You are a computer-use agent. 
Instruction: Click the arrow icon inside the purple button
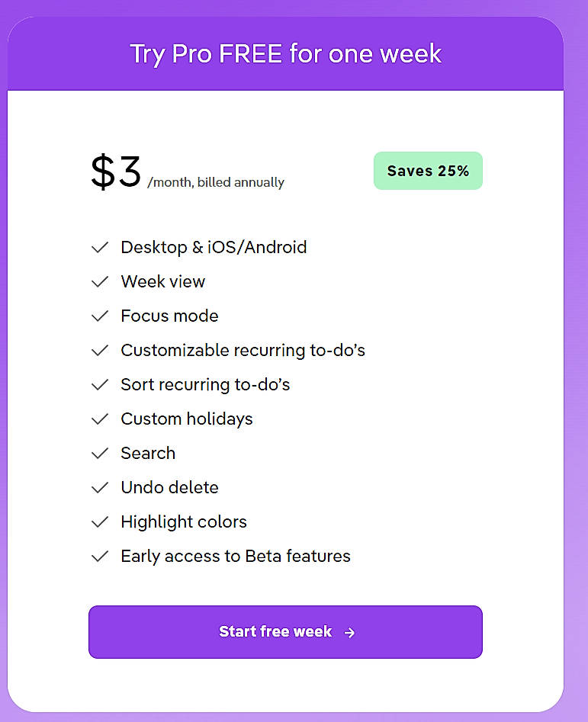[x=349, y=632]
